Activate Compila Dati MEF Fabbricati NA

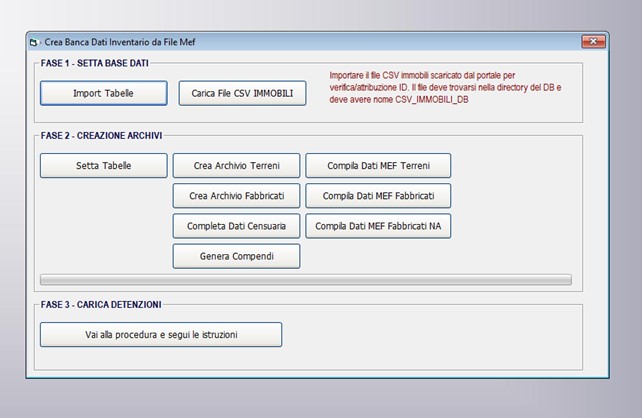pyautogui.click(x=378, y=226)
